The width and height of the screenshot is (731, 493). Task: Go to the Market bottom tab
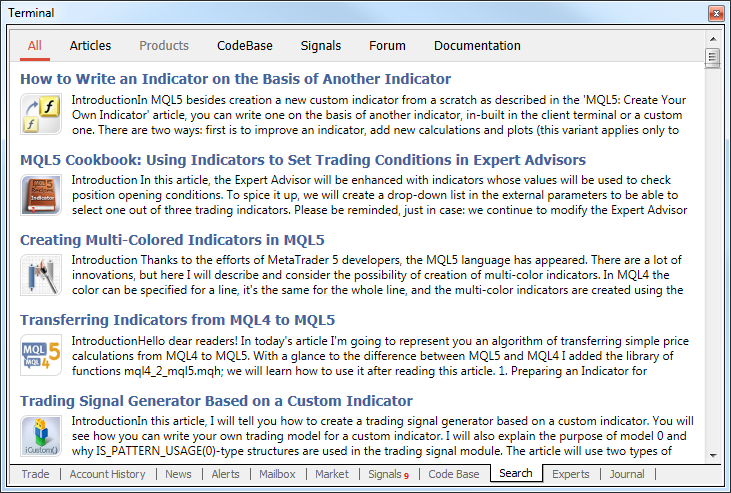(331, 475)
